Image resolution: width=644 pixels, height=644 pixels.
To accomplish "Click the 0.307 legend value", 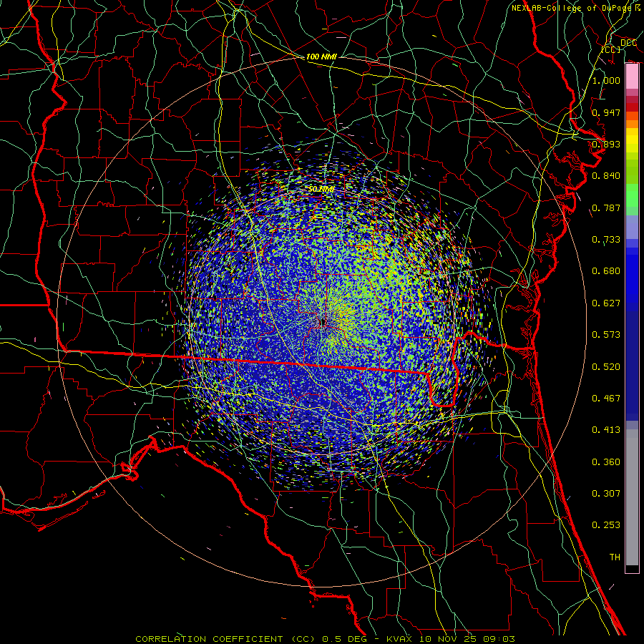I will click(606, 494).
